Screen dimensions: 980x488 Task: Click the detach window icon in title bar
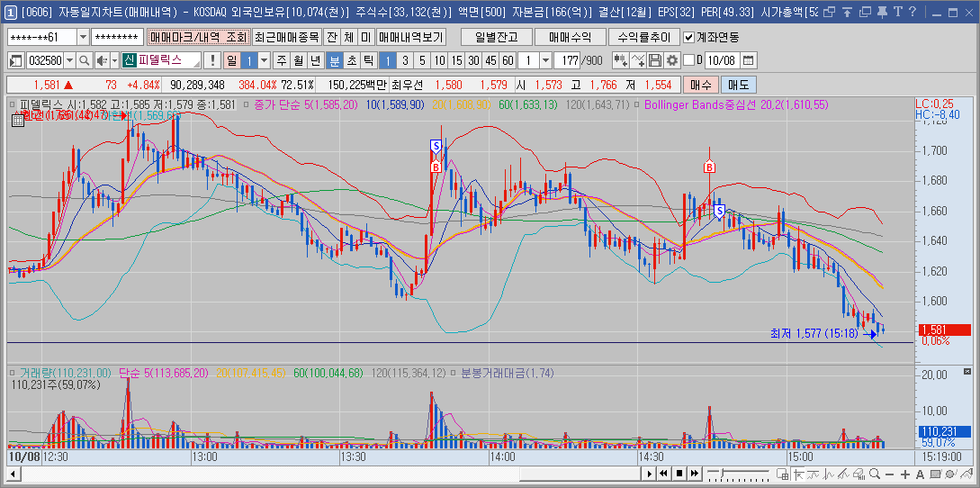(830, 13)
